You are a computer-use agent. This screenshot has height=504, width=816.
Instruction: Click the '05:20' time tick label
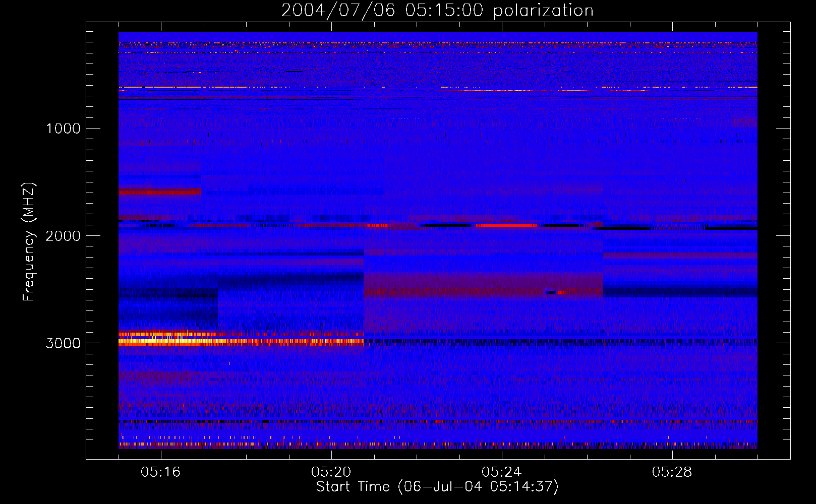point(331,472)
